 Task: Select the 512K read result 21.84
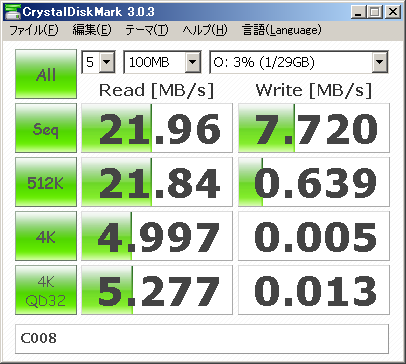(157, 182)
